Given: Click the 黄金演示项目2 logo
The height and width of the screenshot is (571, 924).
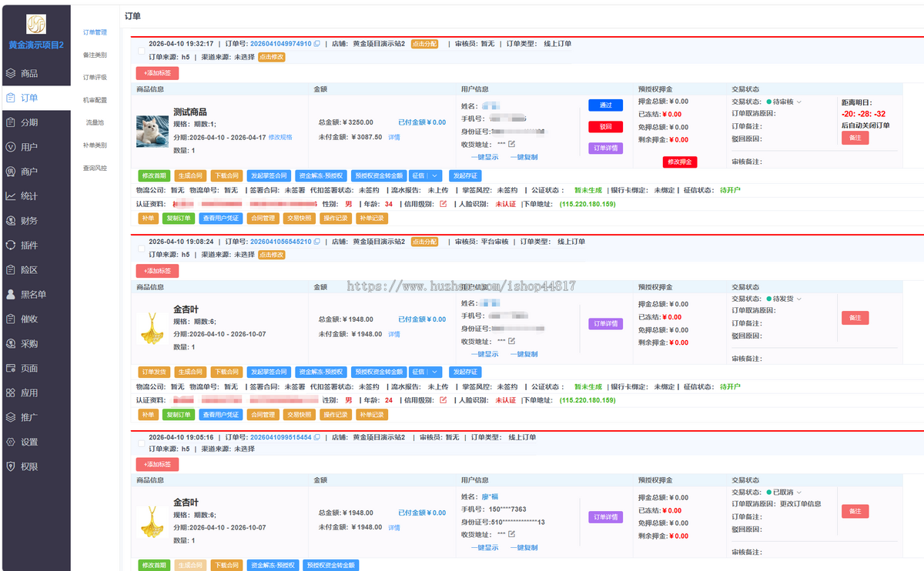Looking at the screenshot, I should pos(35,25).
